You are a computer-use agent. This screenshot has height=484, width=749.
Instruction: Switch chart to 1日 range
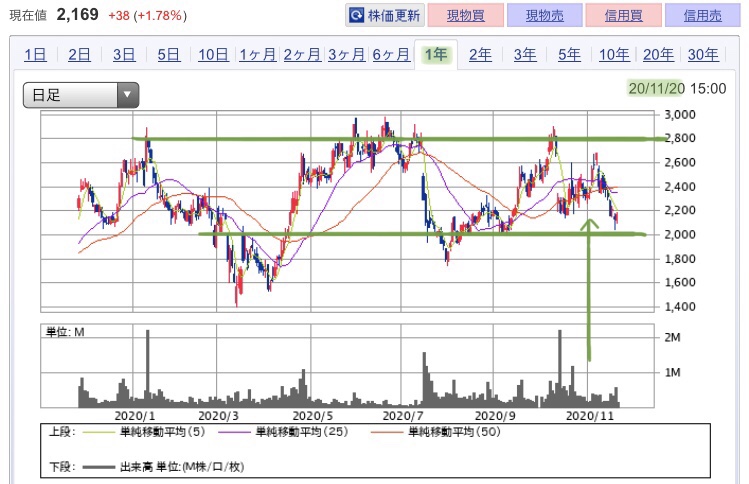35,55
